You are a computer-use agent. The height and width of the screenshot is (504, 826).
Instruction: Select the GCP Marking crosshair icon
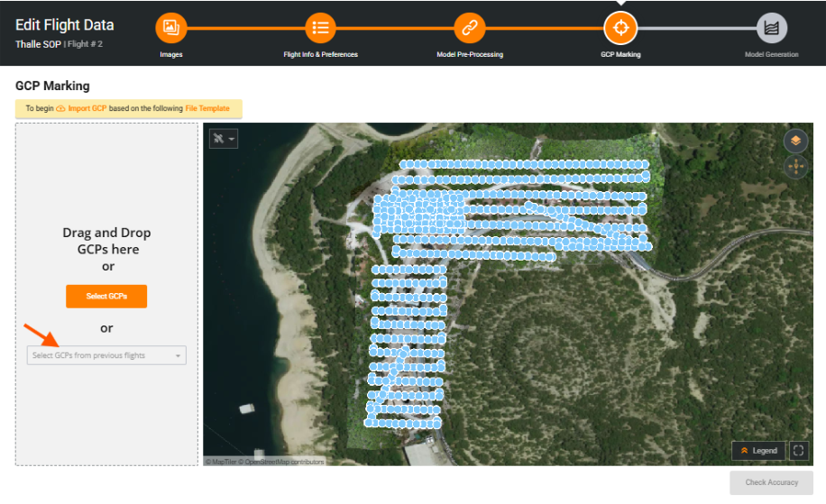pyautogui.click(x=620, y=27)
